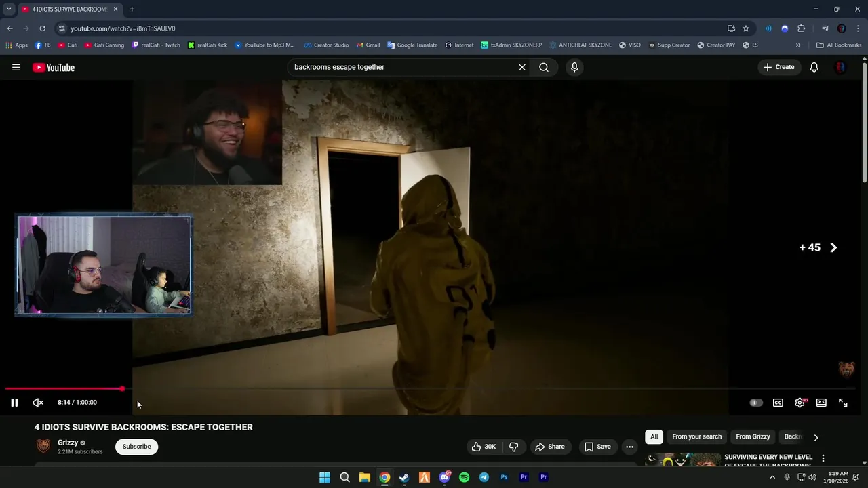
Task: Open the All Bookmarks folder
Action: tap(839, 45)
